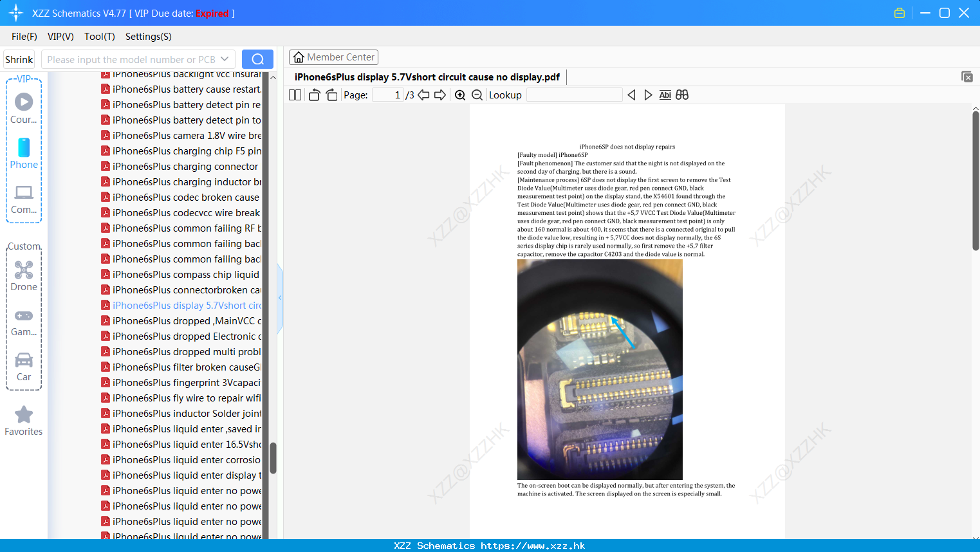This screenshot has width=980, height=552.
Task: Go to previous page arrow
Action: [423, 95]
